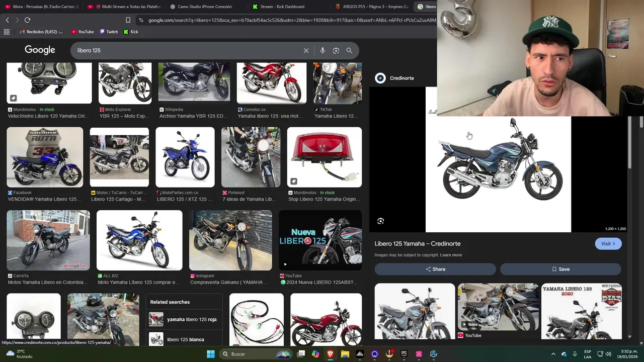Click the taskbar Buscar search box
This screenshot has width=644, height=362.
pyautogui.click(x=256, y=354)
